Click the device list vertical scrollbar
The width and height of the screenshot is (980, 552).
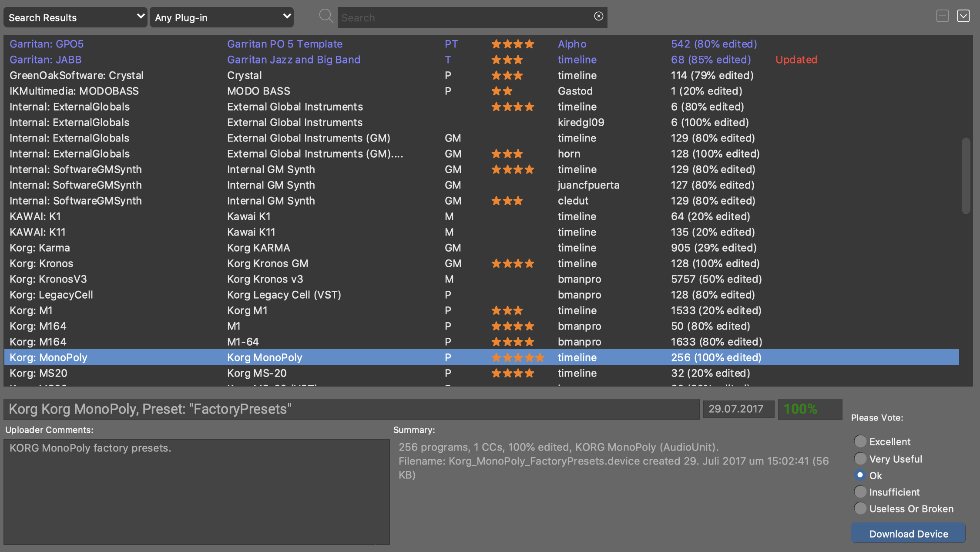click(x=966, y=176)
